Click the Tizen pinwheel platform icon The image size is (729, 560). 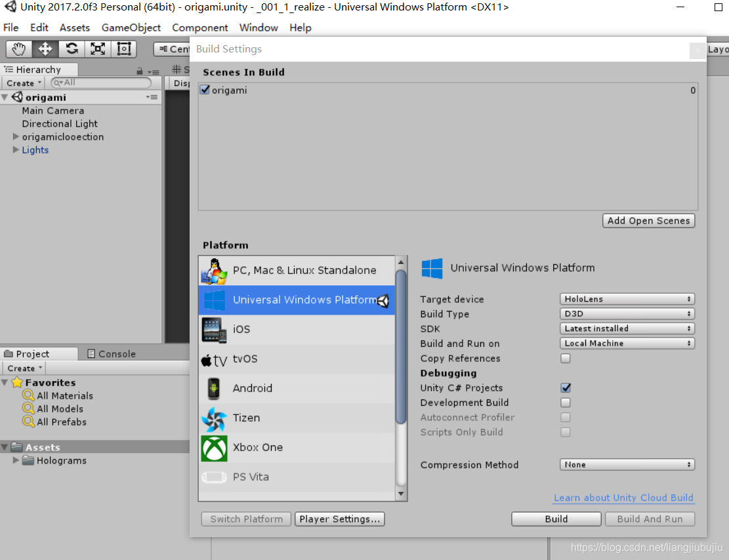(214, 419)
